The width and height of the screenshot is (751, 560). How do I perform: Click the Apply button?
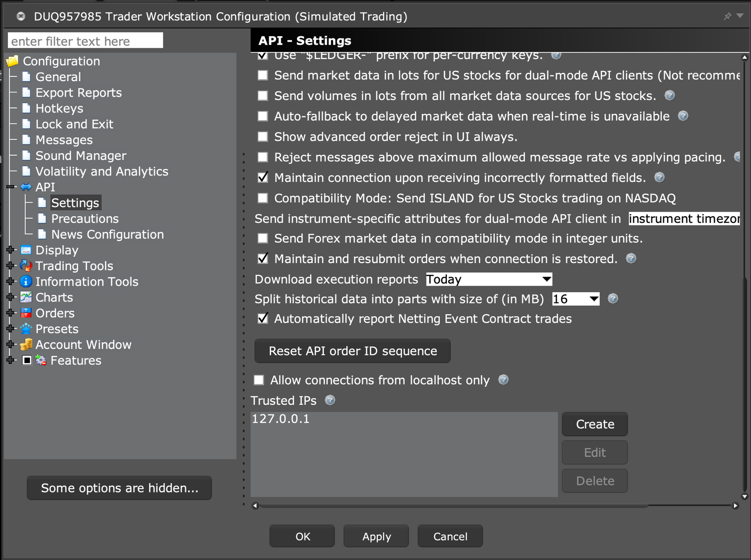click(x=376, y=536)
